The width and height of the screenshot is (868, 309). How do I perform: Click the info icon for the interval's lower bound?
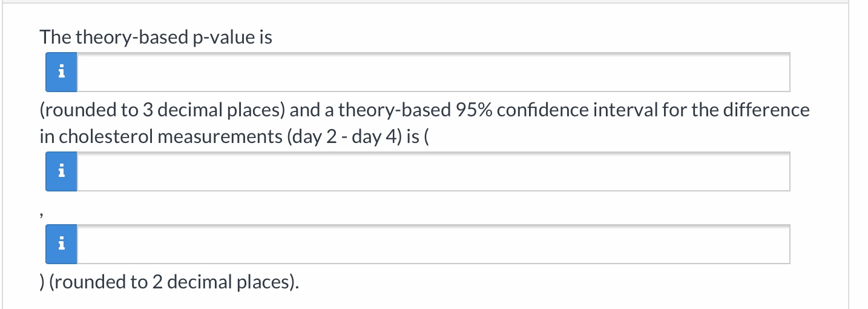[61, 172]
